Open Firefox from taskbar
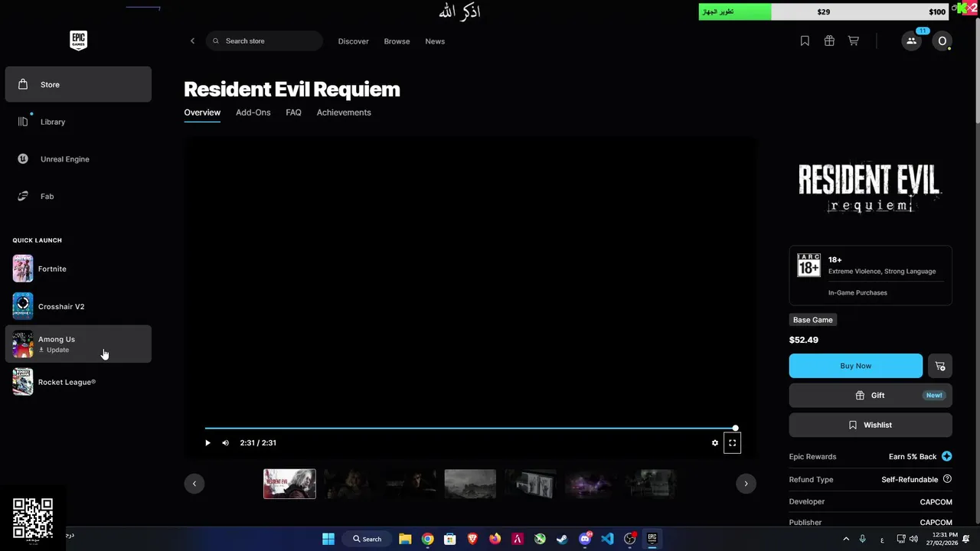 [x=495, y=539]
